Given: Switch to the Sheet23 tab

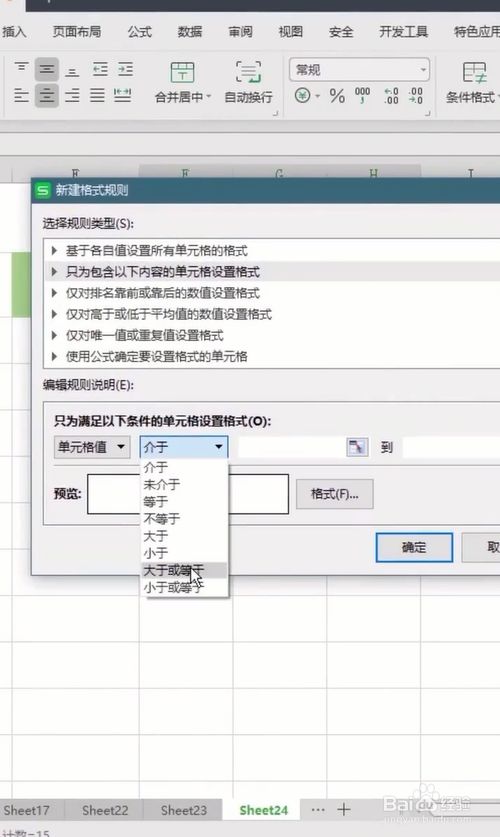Looking at the screenshot, I should pyautogui.click(x=184, y=810).
